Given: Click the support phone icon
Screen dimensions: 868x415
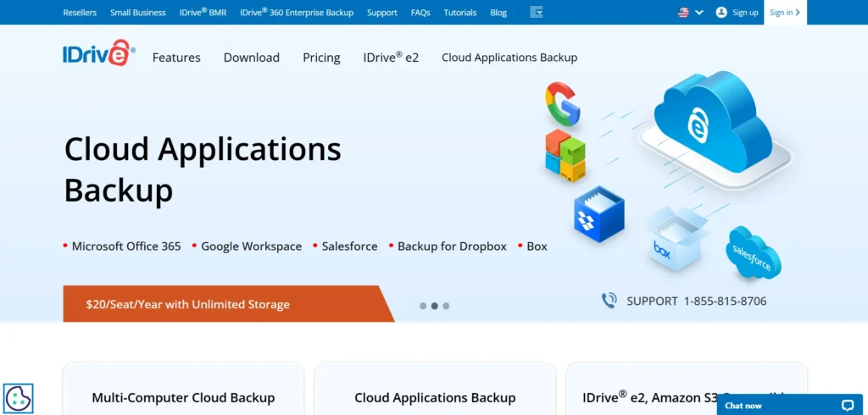Looking at the screenshot, I should (609, 301).
